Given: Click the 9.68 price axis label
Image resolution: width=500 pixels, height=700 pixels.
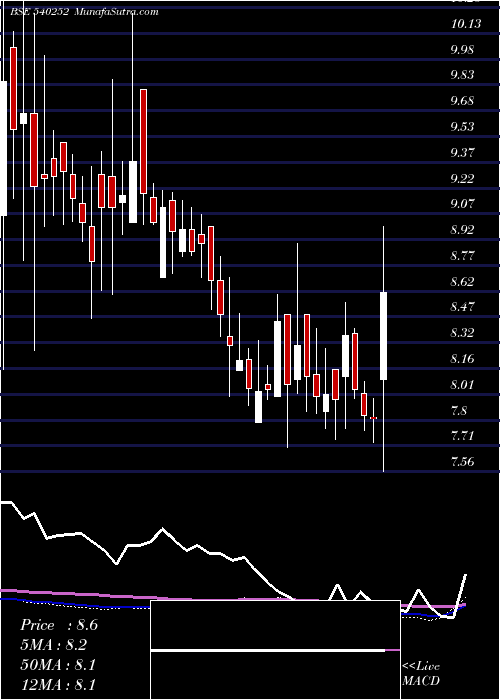Looking at the screenshot, I should point(462,102).
